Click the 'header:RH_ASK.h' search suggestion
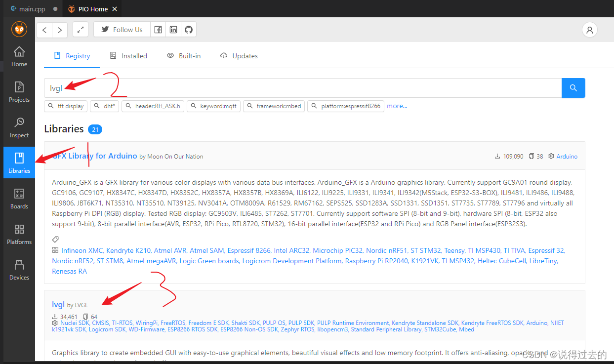This screenshot has width=614, height=364. 153,106
